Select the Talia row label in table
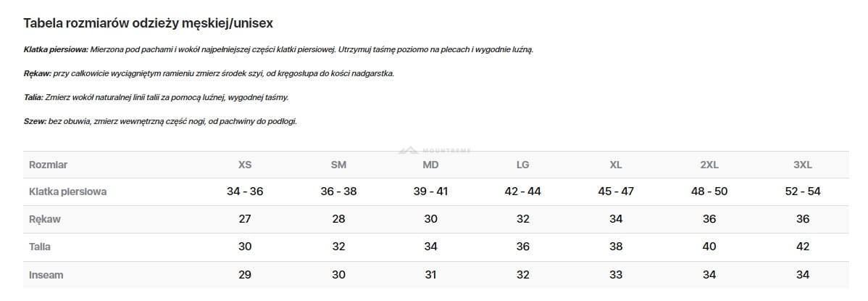This screenshot has height=301, width=868. [x=40, y=247]
